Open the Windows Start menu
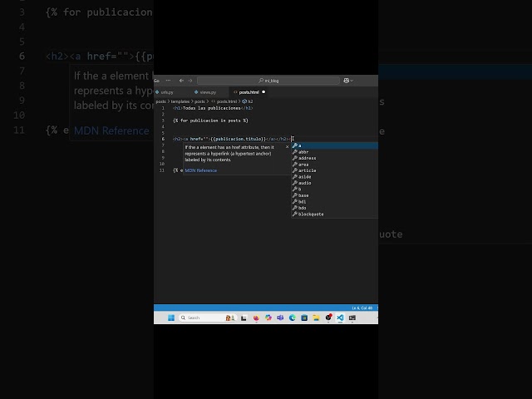 pyautogui.click(x=171, y=318)
